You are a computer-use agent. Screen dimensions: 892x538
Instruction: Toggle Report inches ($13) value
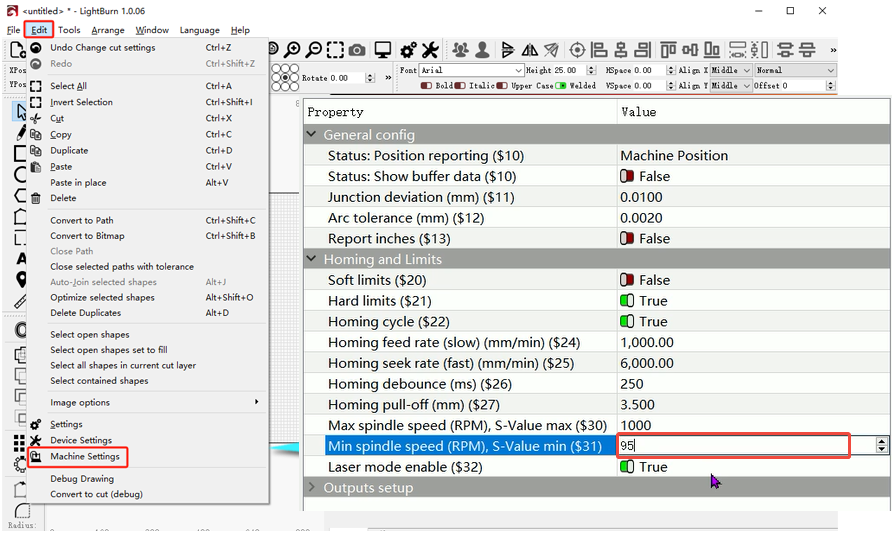(627, 238)
